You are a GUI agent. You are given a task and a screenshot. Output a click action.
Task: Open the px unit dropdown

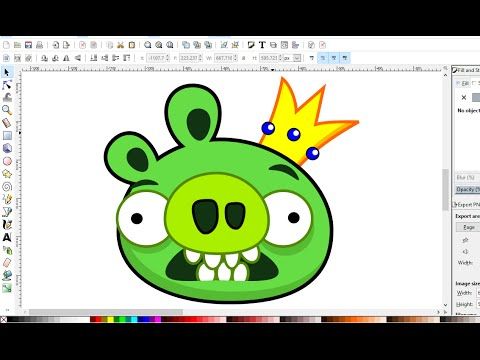tap(292, 58)
